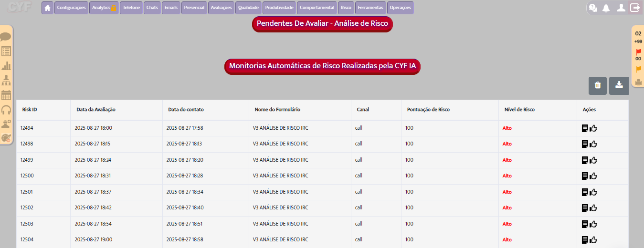Viewport: 644px width, 248px height.
Task: Open the Risco menu
Action: pyautogui.click(x=346, y=8)
